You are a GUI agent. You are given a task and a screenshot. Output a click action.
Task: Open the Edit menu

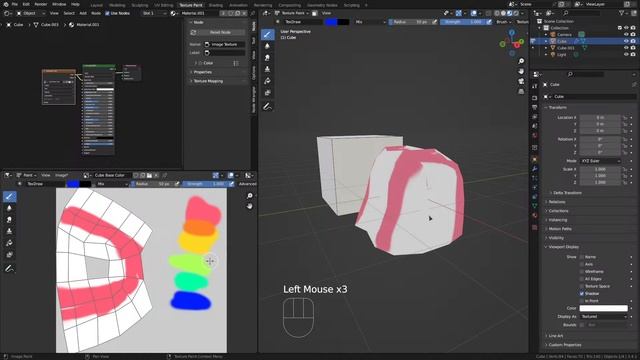point(26,4)
